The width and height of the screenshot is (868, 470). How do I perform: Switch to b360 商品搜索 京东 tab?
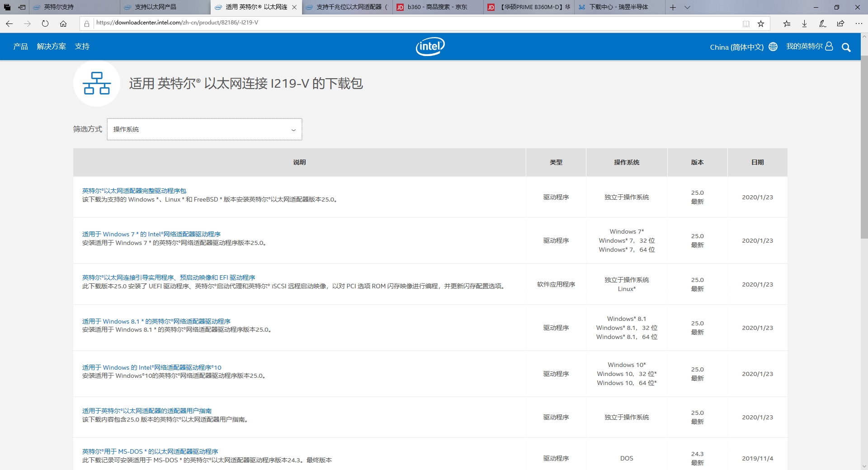click(x=438, y=7)
